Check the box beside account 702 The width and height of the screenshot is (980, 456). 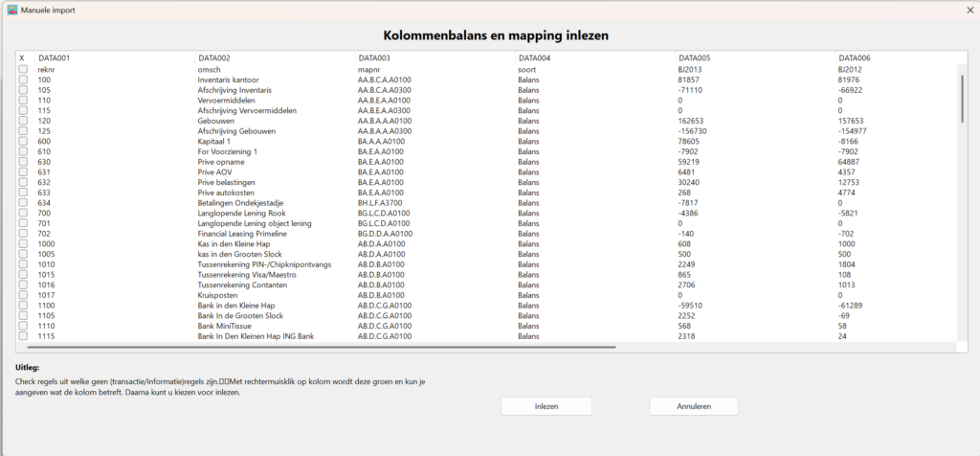click(x=23, y=234)
